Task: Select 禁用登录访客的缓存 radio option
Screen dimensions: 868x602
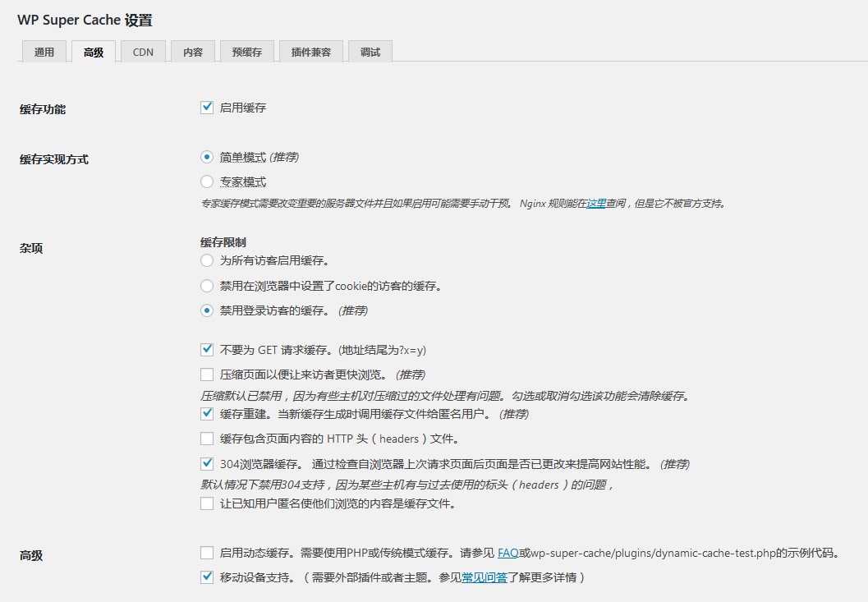Action: [x=207, y=310]
